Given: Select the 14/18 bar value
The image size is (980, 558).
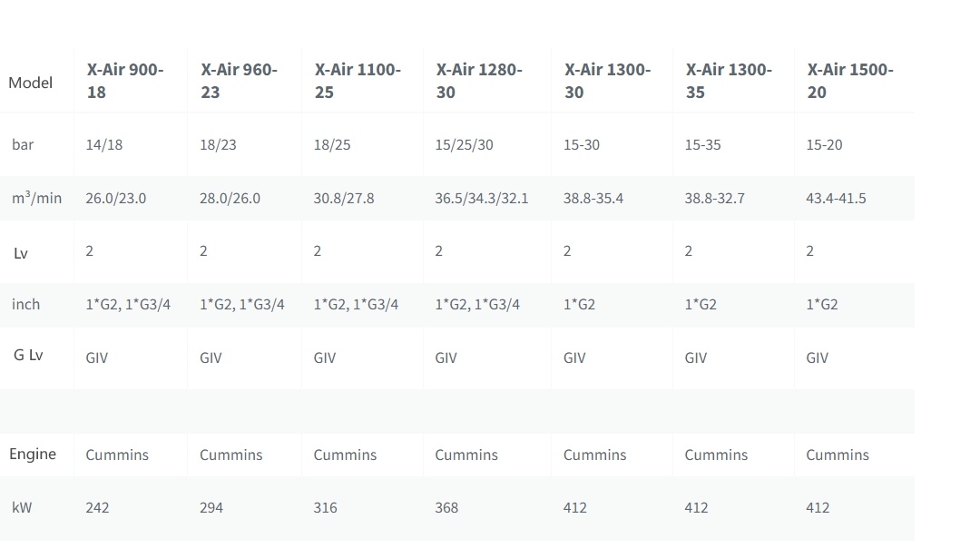Looking at the screenshot, I should pyautogui.click(x=103, y=145).
